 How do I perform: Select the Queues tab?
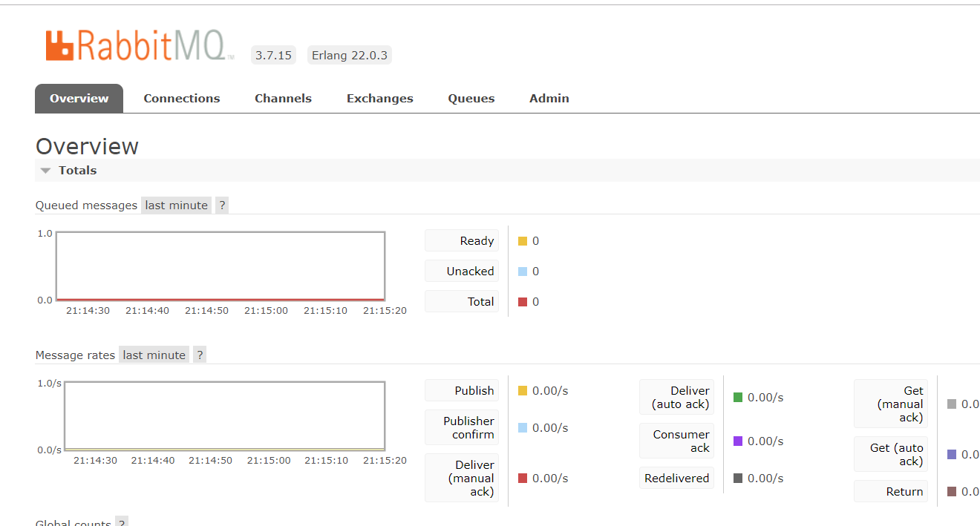(471, 98)
